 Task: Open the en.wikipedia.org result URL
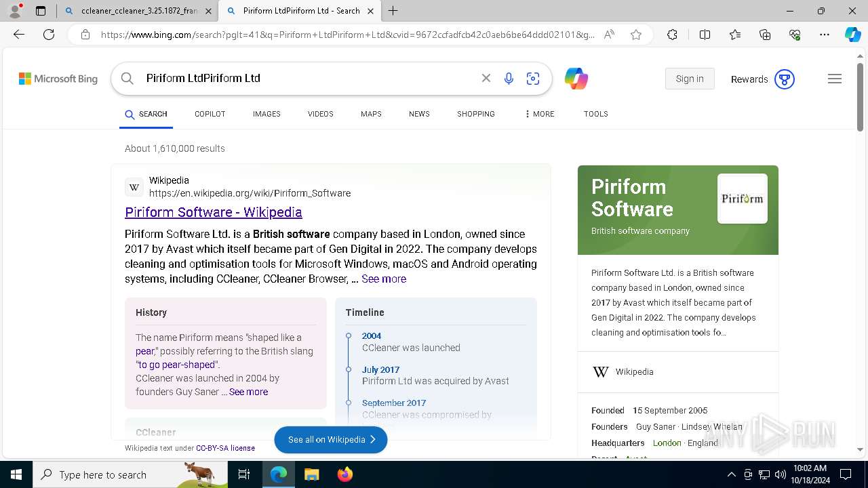pyautogui.click(x=250, y=193)
